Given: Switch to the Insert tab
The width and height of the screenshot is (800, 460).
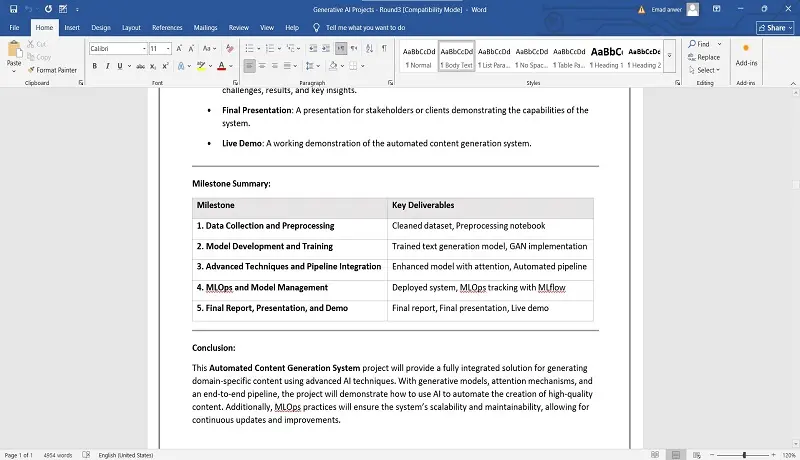Looking at the screenshot, I should (72, 28).
